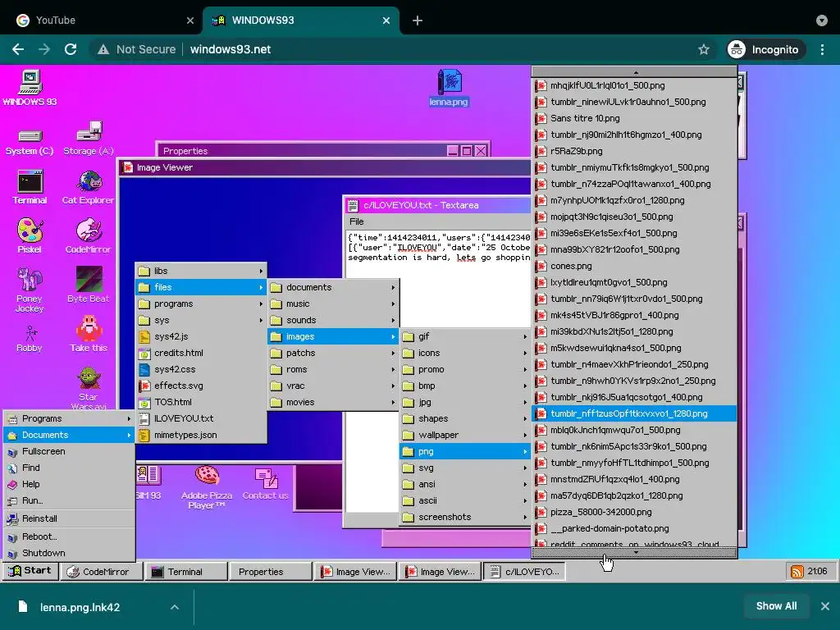840x630 pixels.
Task: Expand the programs folder submenu
Action: point(201,304)
